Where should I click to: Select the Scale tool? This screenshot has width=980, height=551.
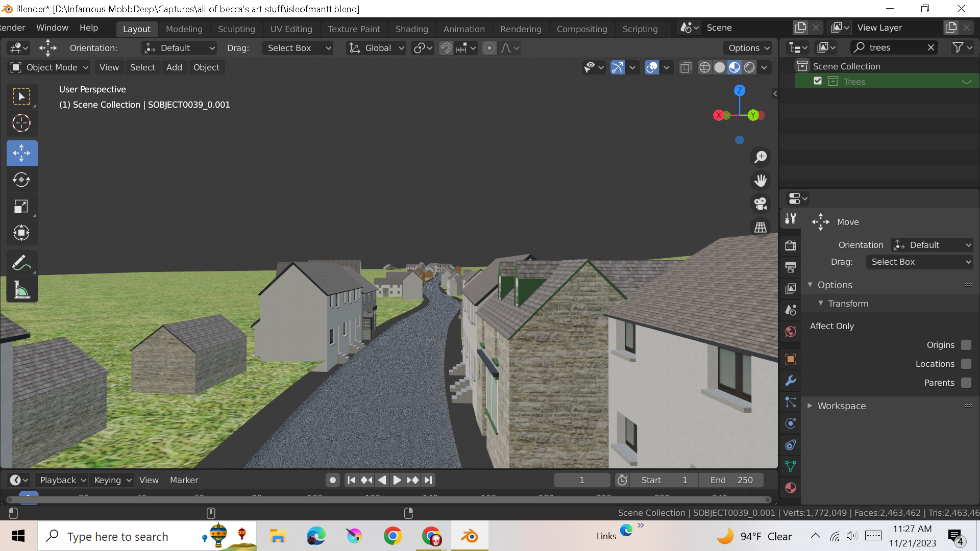[21, 206]
